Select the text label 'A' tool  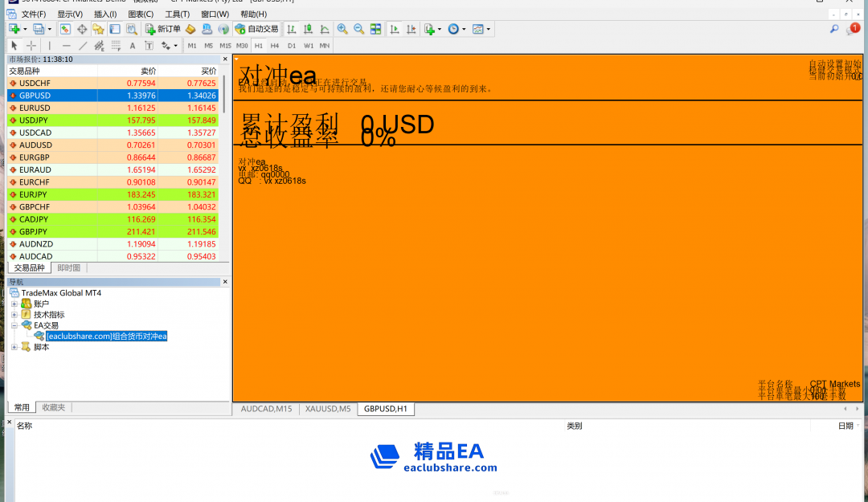click(x=133, y=46)
